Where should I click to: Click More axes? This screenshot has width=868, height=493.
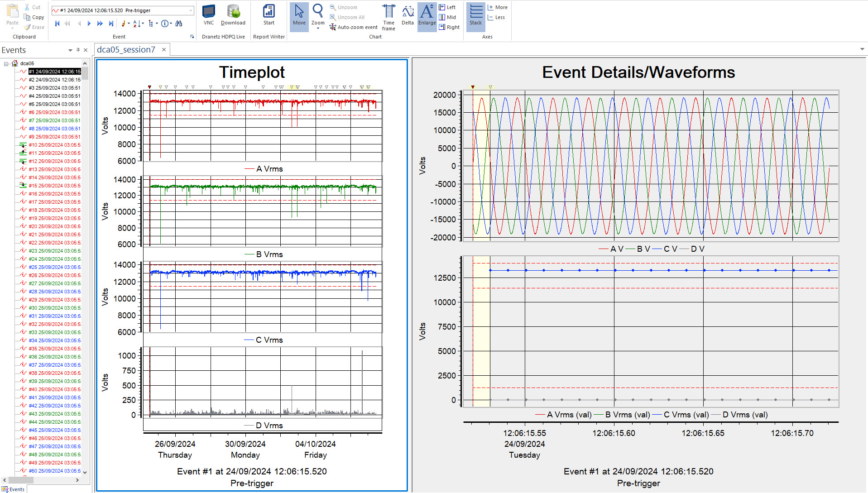(497, 7)
